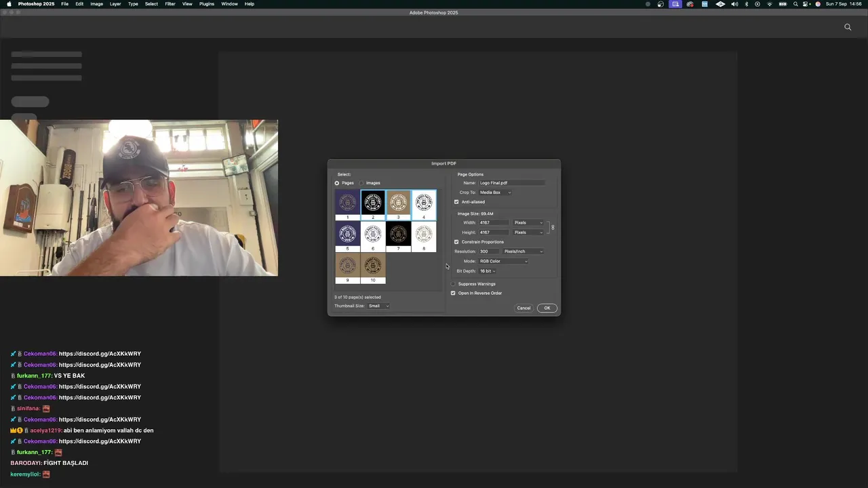Click the Siri icon in the menu bar
The height and width of the screenshot is (488, 868).
[818, 4]
